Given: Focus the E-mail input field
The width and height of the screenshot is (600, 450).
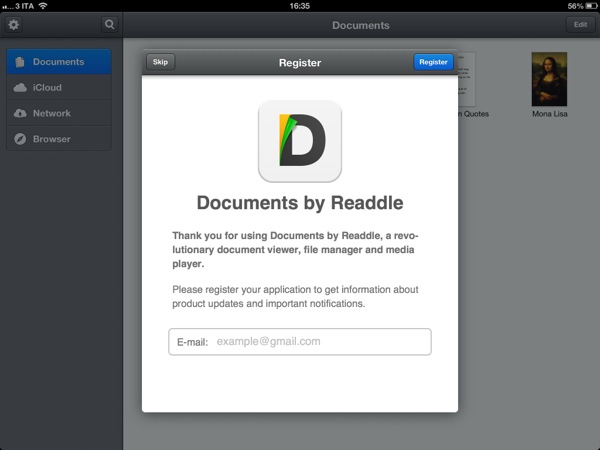Looking at the screenshot, I should click(x=300, y=342).
